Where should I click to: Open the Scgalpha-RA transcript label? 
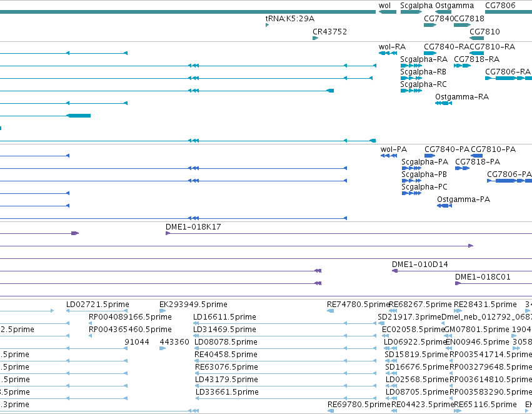click(424, 59)
